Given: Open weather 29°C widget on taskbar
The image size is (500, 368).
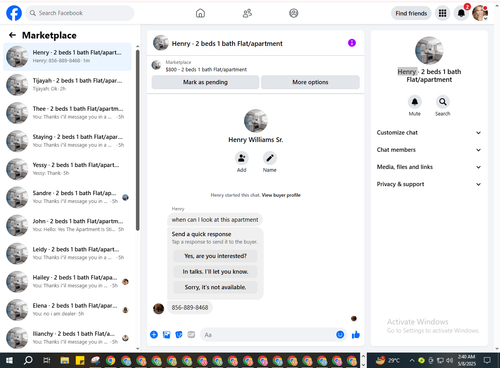Looking at the screenshot, I should click(387, 360).
